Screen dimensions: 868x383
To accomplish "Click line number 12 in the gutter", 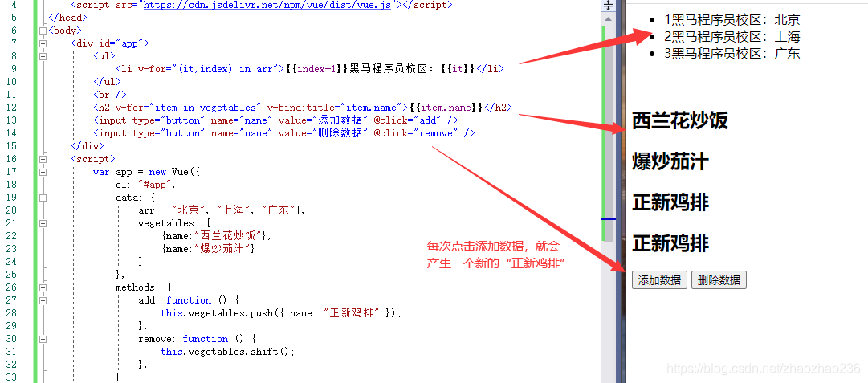I will (11, 108).
